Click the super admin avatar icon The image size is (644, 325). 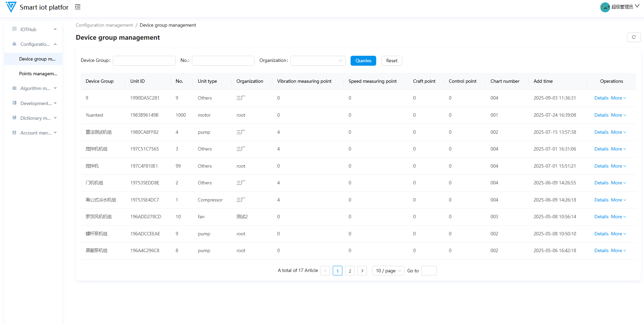point(605,7)
